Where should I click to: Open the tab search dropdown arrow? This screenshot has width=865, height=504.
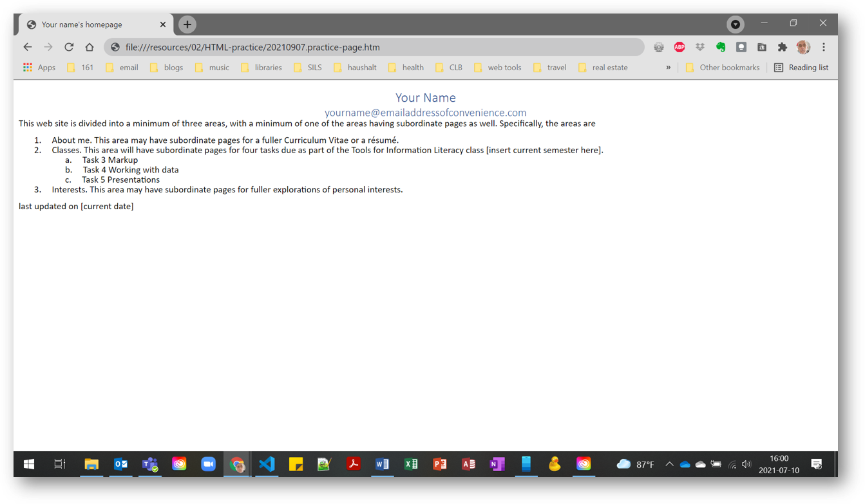(735, 24)
